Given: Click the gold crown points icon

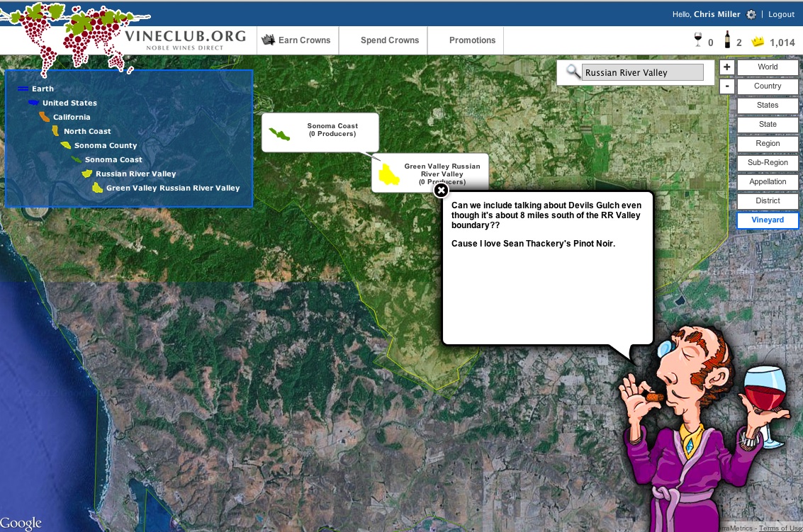Looking at the screenshot, I should 758,42.
